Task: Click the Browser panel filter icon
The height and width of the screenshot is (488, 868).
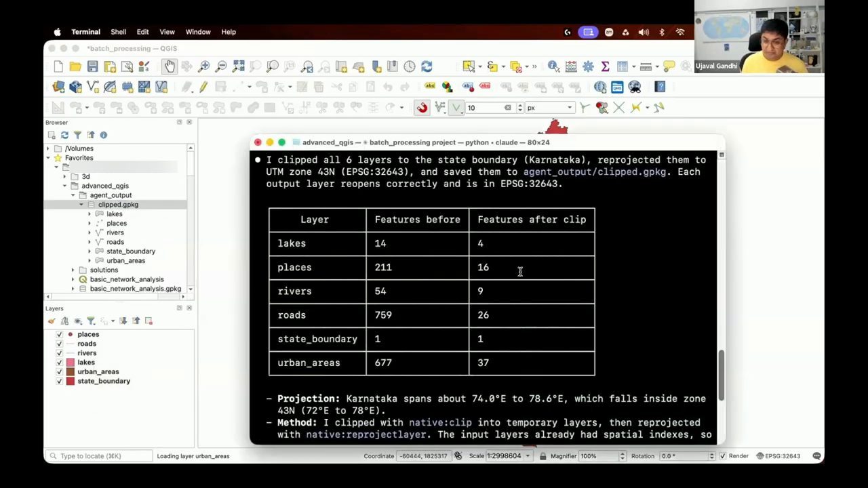Action: 77,135
